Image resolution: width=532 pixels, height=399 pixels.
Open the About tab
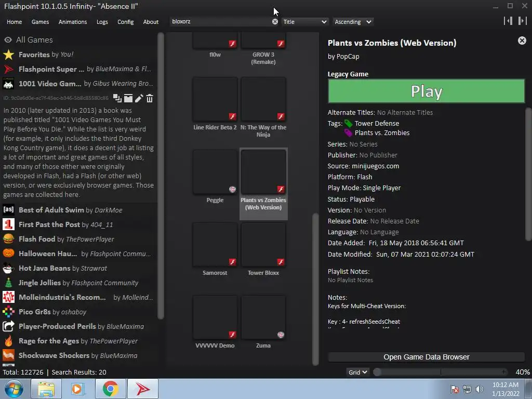pyautogui.click(x=151, y=22)
